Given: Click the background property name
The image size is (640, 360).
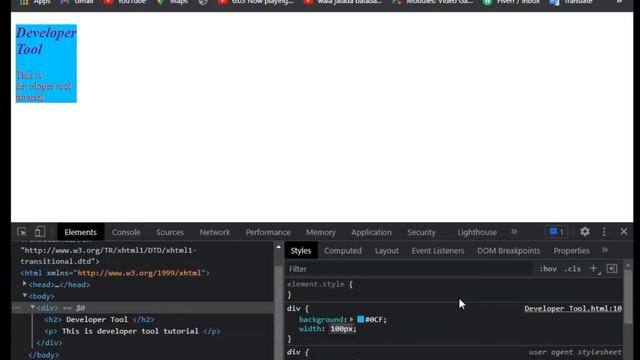Looking at the screenshot, I should tap(322, 320).
